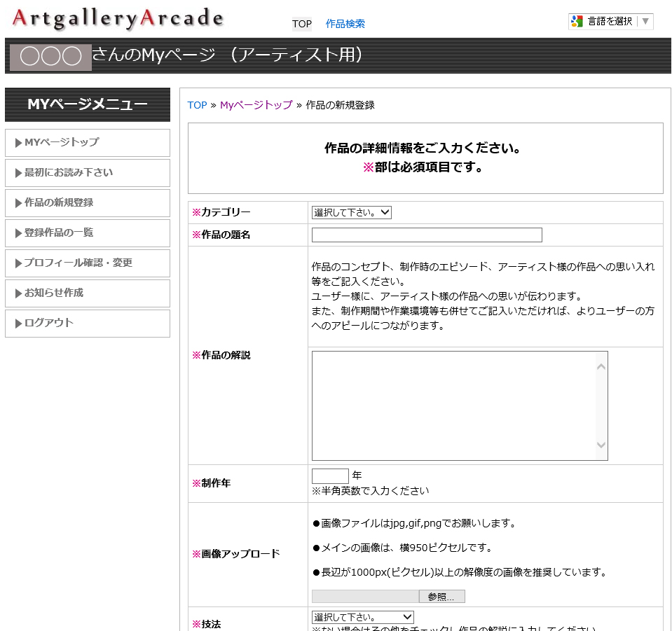Open MYページトップ in sidebar menu
672x631 pixels.
[88, 142]
